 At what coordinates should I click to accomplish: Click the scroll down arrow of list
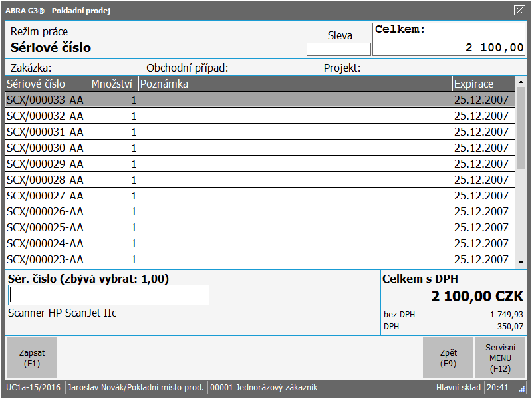[521, 263]
